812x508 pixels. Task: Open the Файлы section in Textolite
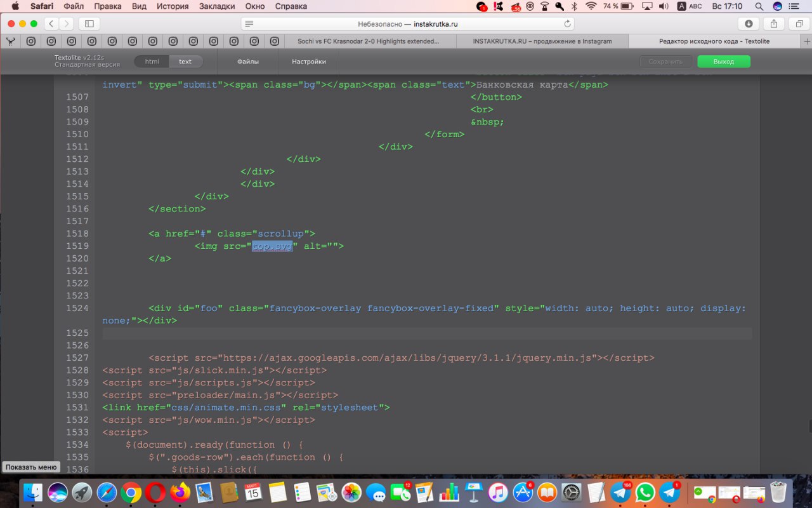(x=248, y=62)
